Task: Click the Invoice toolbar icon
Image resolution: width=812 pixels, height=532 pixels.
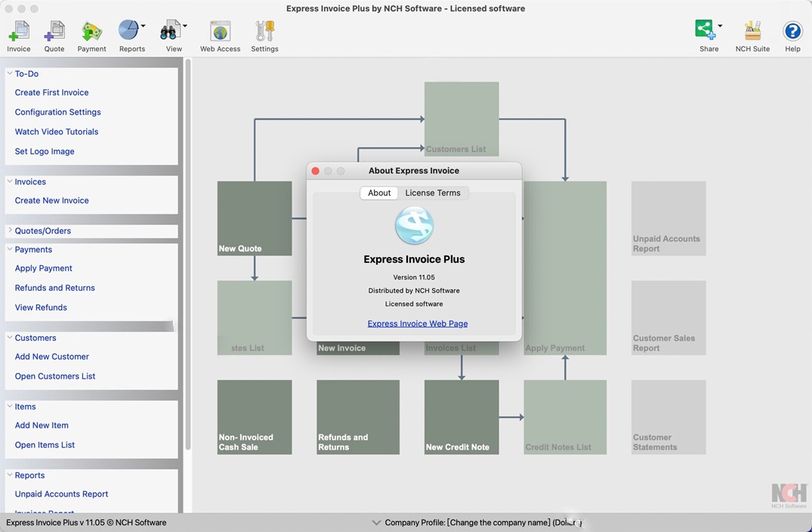Action: tap(19, 32)
